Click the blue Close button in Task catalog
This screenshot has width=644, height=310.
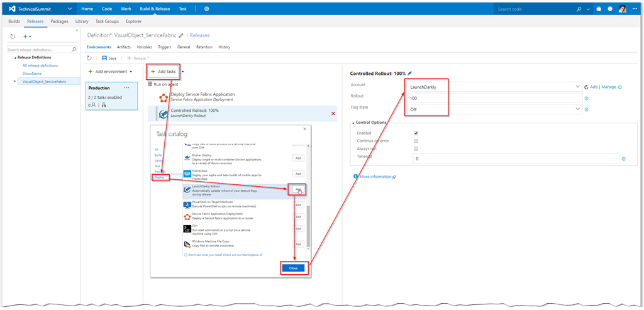pos(294,268)
